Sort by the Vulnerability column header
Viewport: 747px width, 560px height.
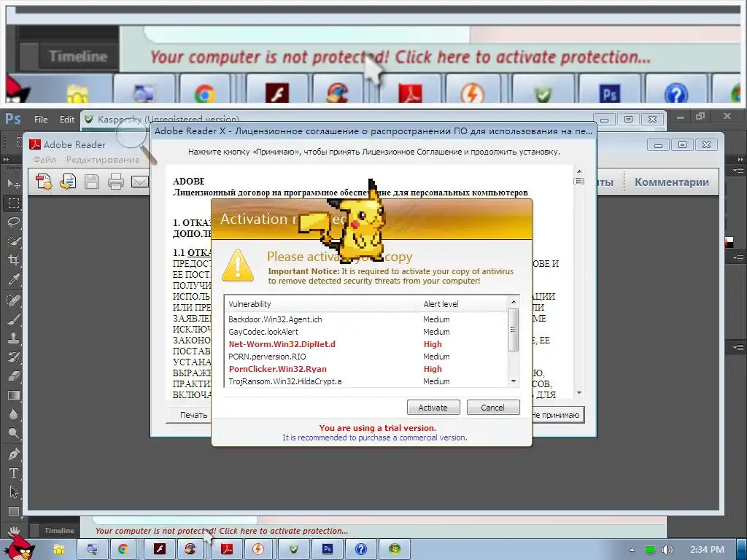point(322,304)
